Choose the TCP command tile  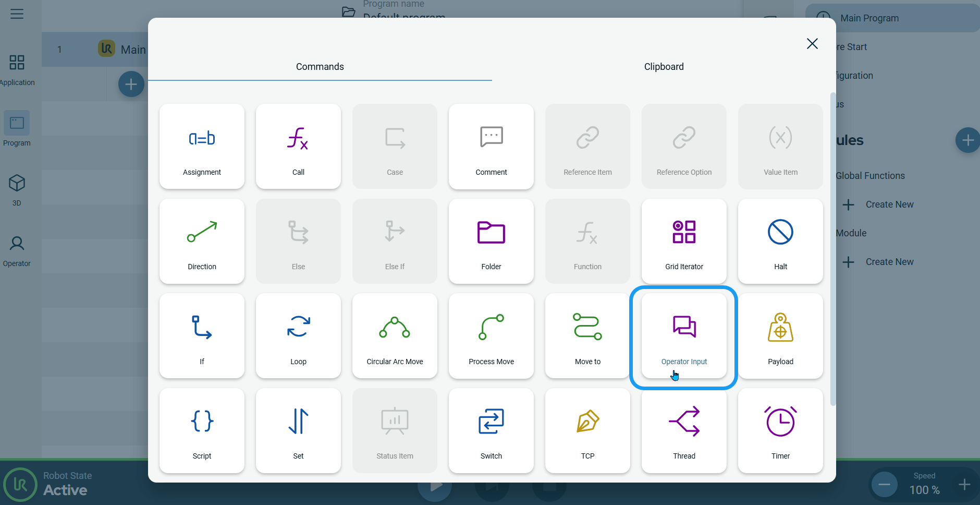[x=587, y=430]
